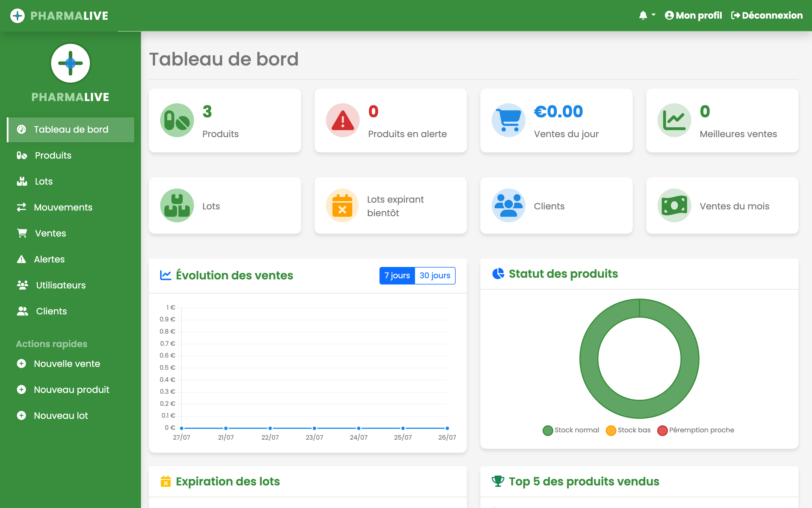Click the Alertes triangle icon in sidebar
Screen dimensions: 812x508
point(21,259)
